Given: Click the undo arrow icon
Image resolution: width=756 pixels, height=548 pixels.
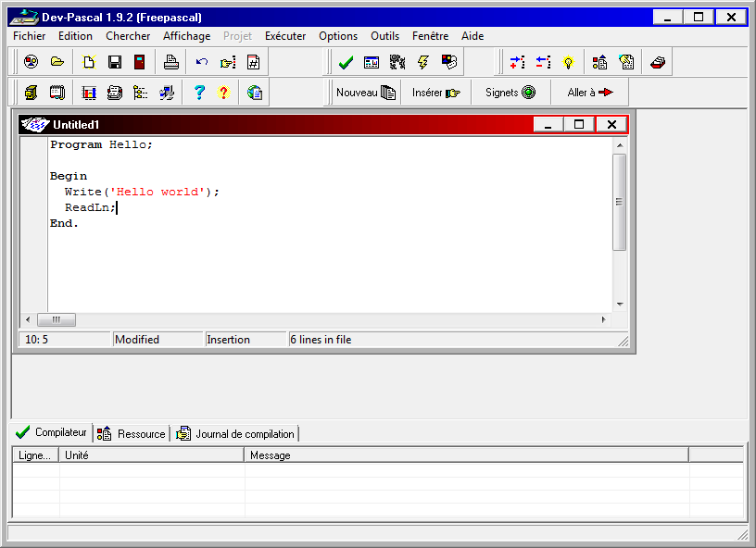Looking at the screenshot, I should 201,62.
